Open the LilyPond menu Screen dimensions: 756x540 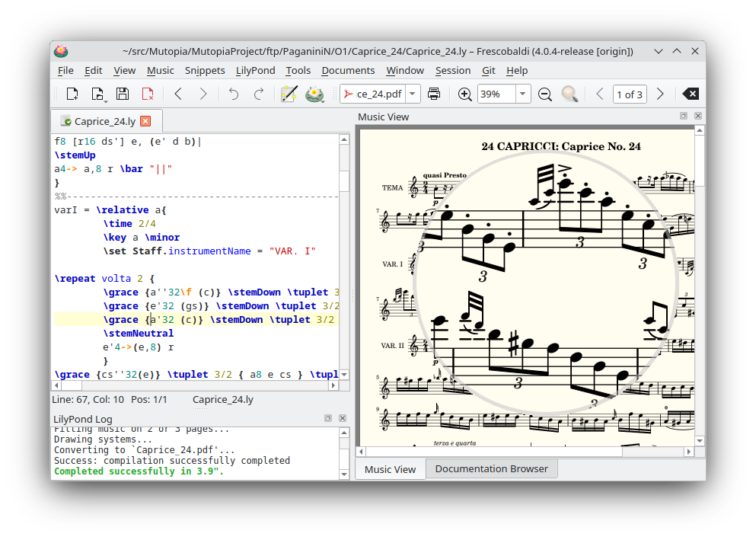[x=256, y=70]
